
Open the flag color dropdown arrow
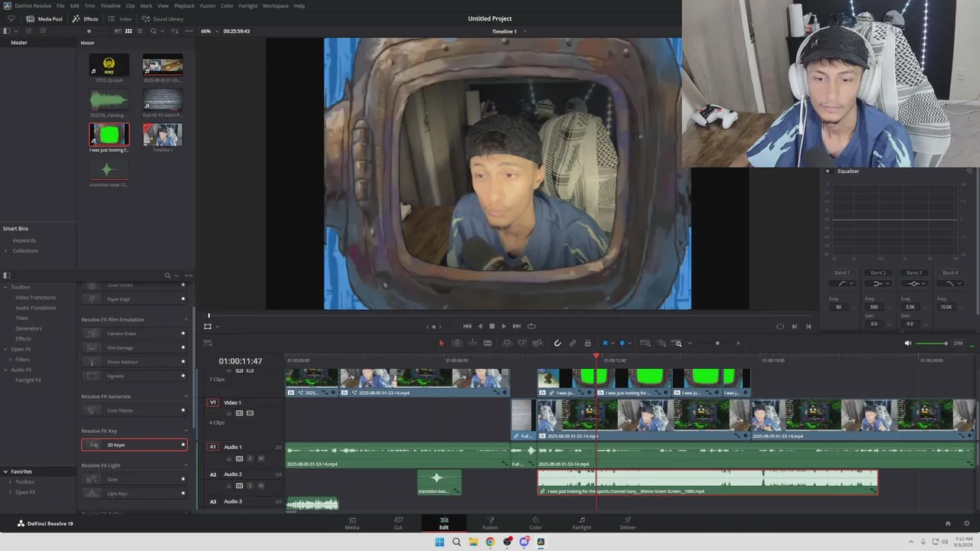coord(612,344)
